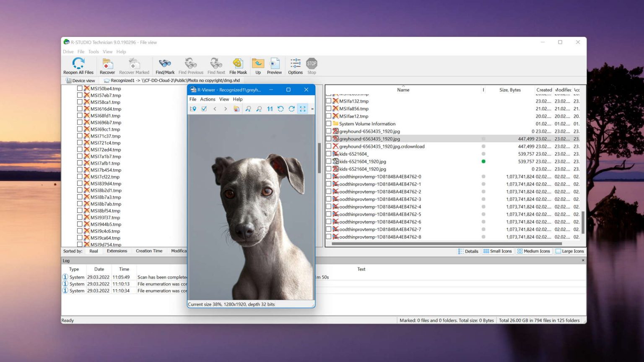This screenshot has width=644, height=362.
Task: Set image to 1:1 actual size
Action: pos(270,109)
